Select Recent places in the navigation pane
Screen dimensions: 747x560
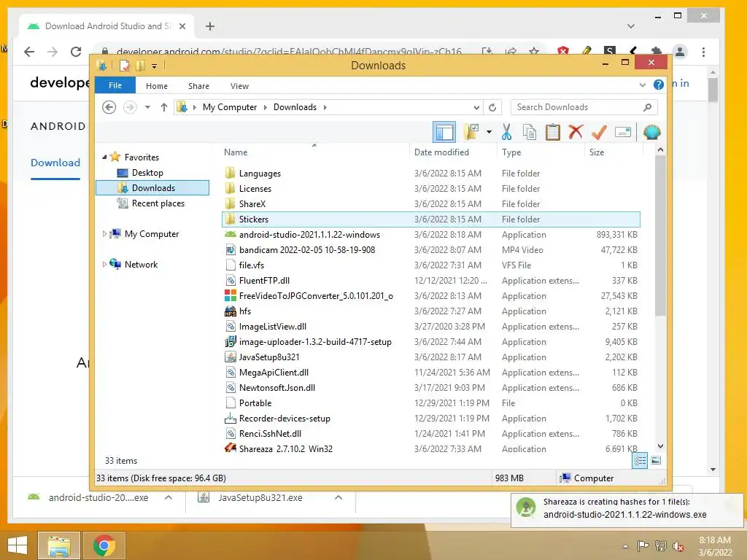[158, 203]
